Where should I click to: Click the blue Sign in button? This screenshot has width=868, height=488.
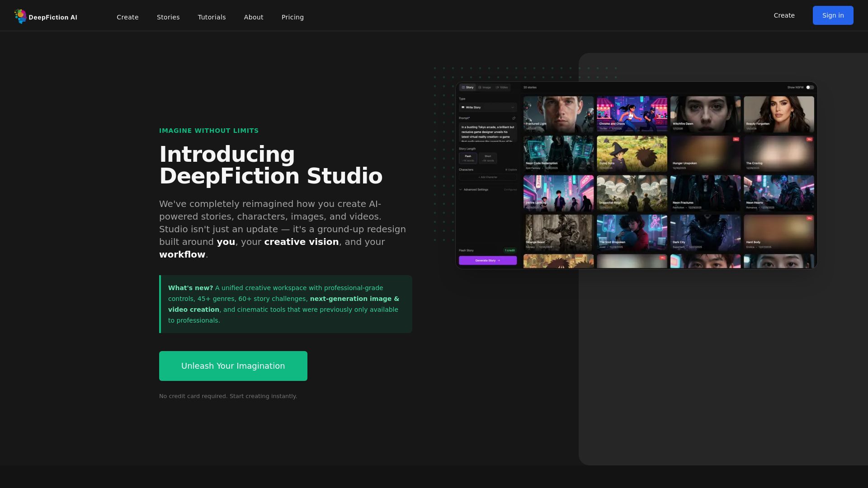[x=833, y=15]
